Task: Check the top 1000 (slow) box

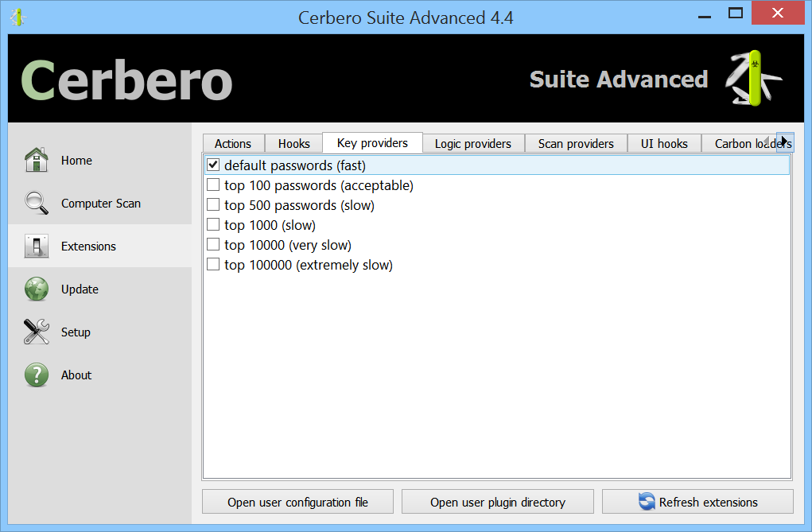Action: tap(213, 224)
